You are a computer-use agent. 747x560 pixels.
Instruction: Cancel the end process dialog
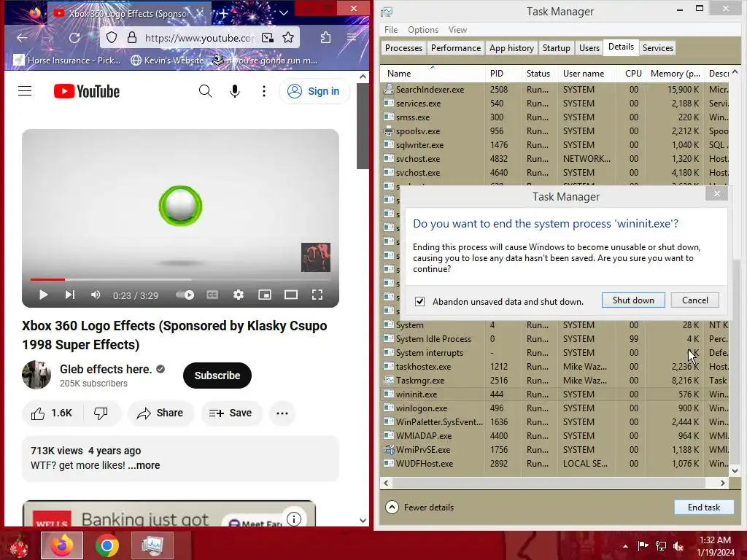pyautogui.click(x=694, y=300)
